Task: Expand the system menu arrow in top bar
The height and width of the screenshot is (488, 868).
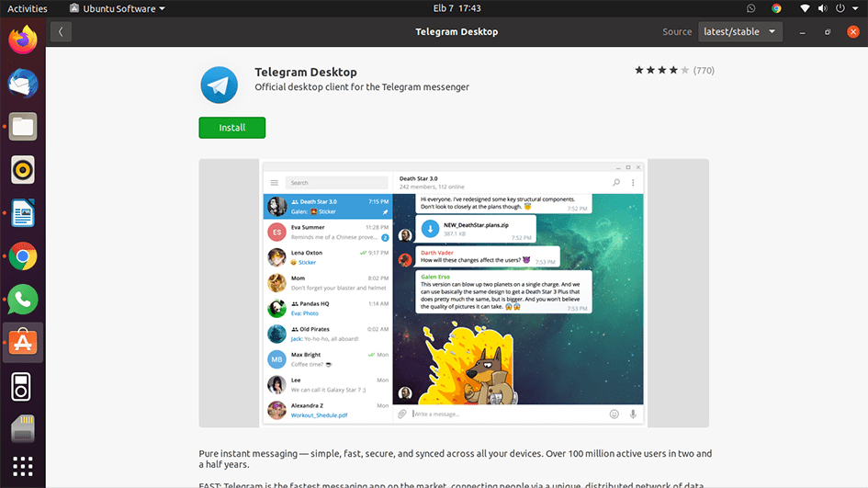Action: tap(855, 8)
